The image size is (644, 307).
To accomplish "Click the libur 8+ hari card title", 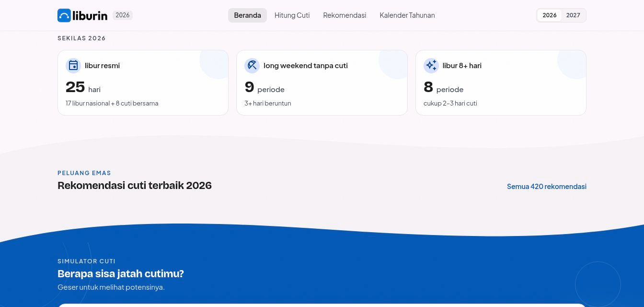I will tap(462, 66).
